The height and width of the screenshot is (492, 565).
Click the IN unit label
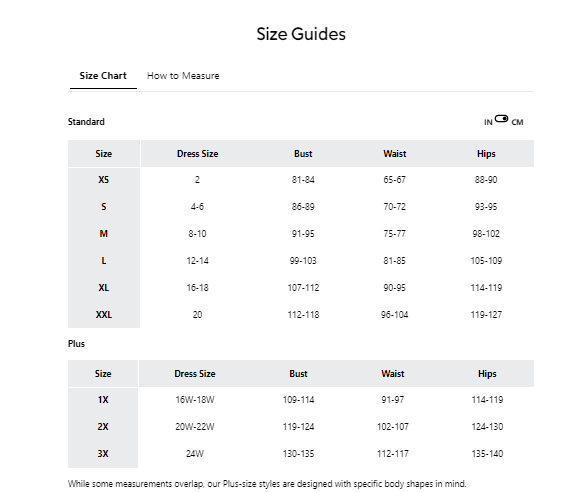coord(488,122)
